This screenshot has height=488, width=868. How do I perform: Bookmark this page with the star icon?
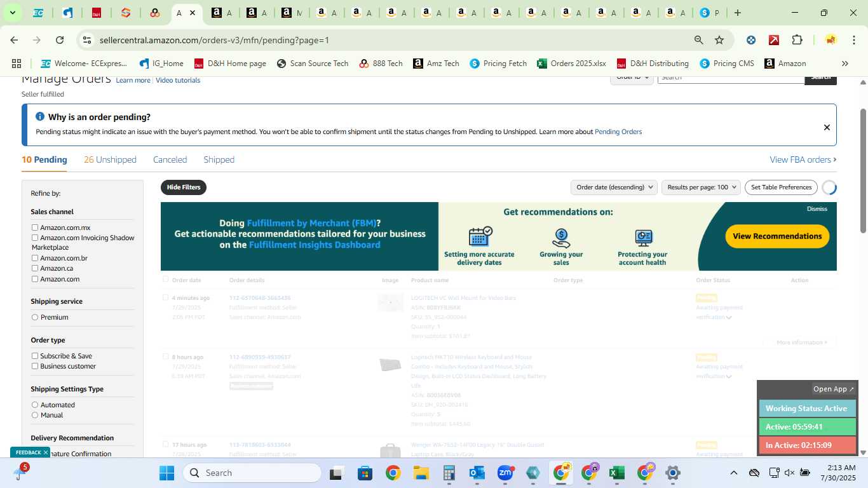pyautogui.click(x=719, y=40)
